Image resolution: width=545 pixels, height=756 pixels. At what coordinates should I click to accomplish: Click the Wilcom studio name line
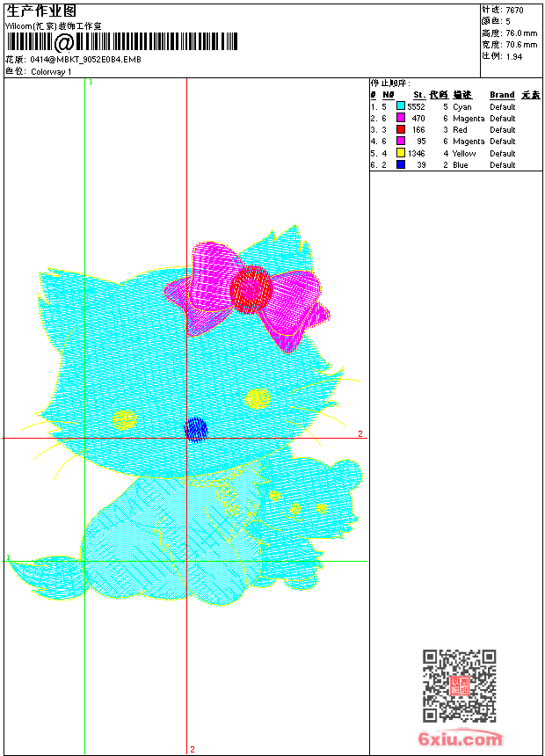click(53, 26)
